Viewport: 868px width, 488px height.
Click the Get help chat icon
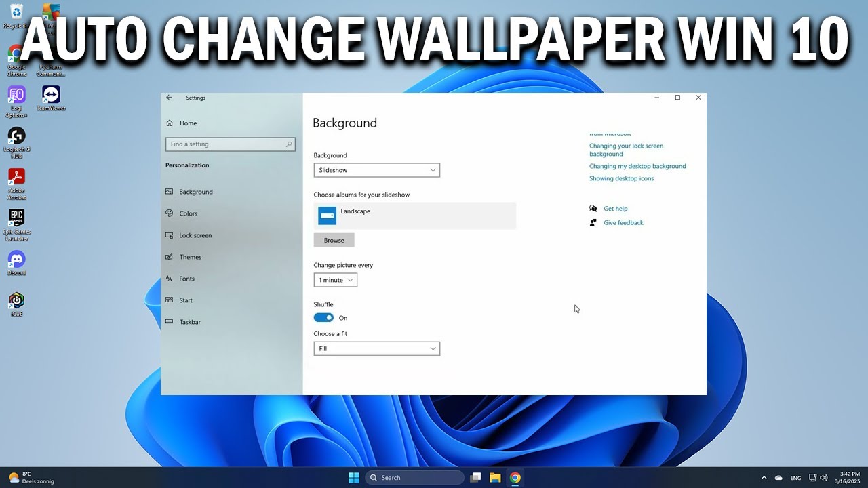click(x=593, y=209)
